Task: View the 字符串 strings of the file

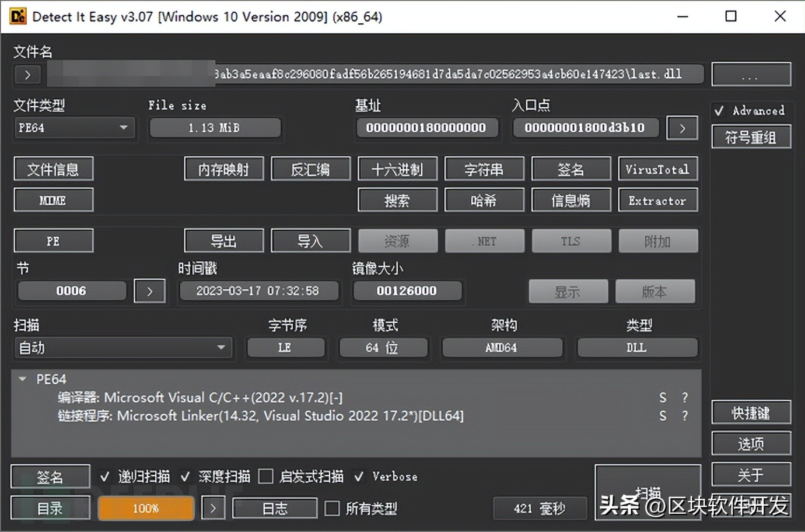Action: [484, 169]
